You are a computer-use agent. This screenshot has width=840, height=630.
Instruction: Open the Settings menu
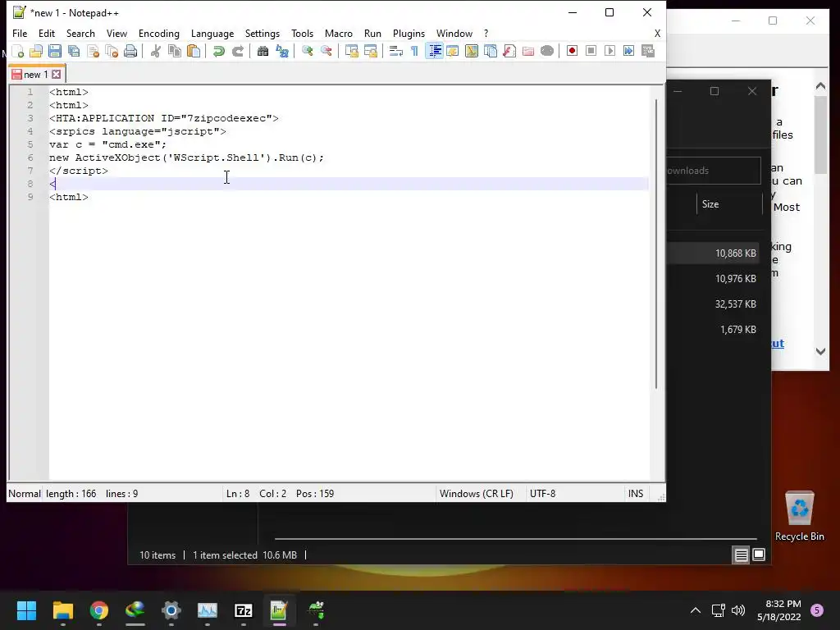click(262, 33)
